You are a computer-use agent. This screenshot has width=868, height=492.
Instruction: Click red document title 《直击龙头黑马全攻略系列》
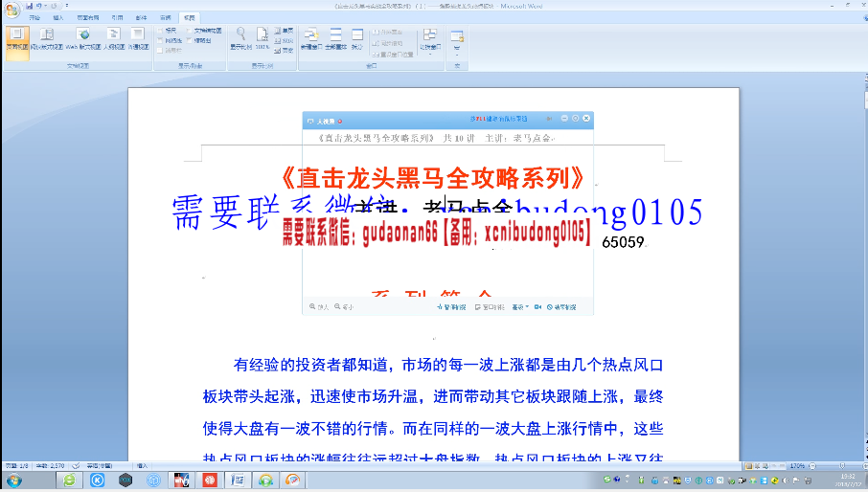tap(433, 178)
